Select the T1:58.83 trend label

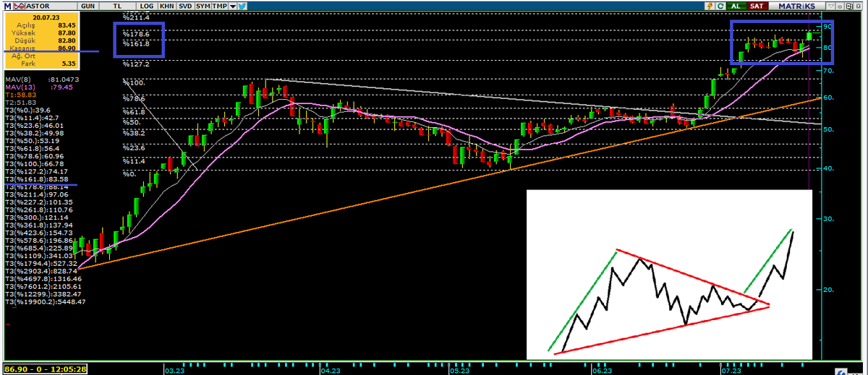(x=20, y=94)
